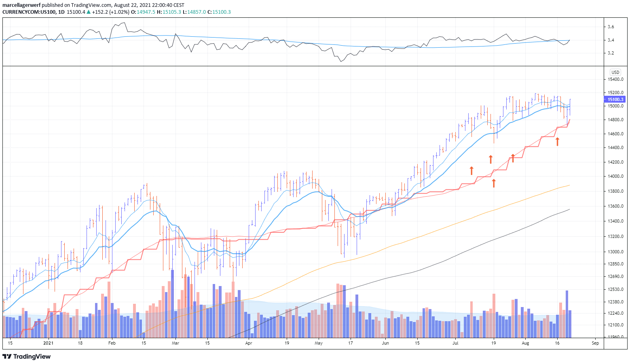Click the 22:00:40 CEST timestamp

tap(169, 5)
